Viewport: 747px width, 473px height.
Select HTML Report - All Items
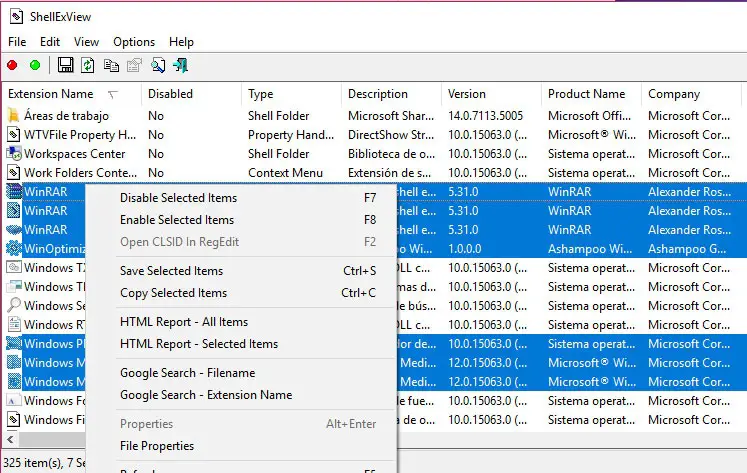pyautogui.click(x=183, y=322)
